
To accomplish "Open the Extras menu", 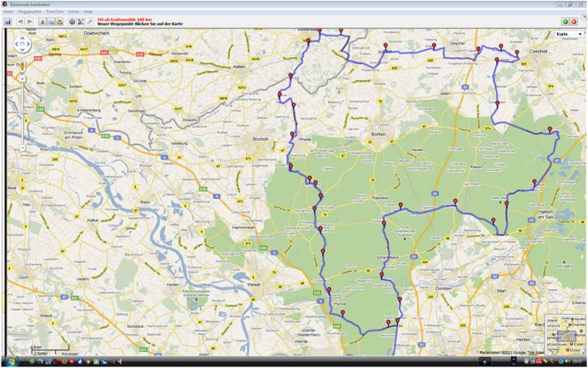I will (x=73, y=12).
